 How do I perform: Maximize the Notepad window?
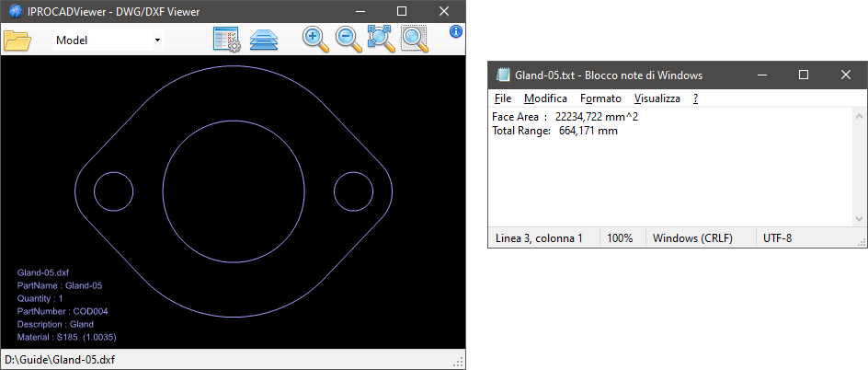pyautogui.click(x=804, y=75)
